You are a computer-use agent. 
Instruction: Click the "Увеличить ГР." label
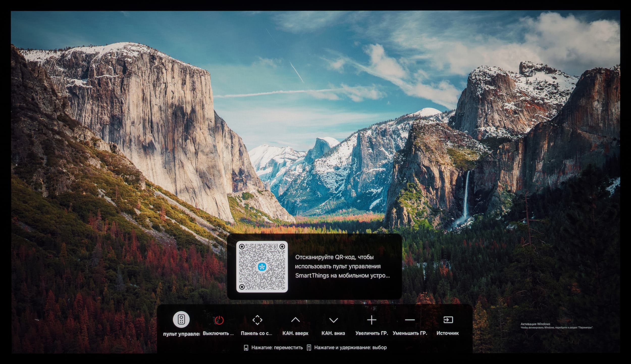pyautogui.click(x=372, y=333)
